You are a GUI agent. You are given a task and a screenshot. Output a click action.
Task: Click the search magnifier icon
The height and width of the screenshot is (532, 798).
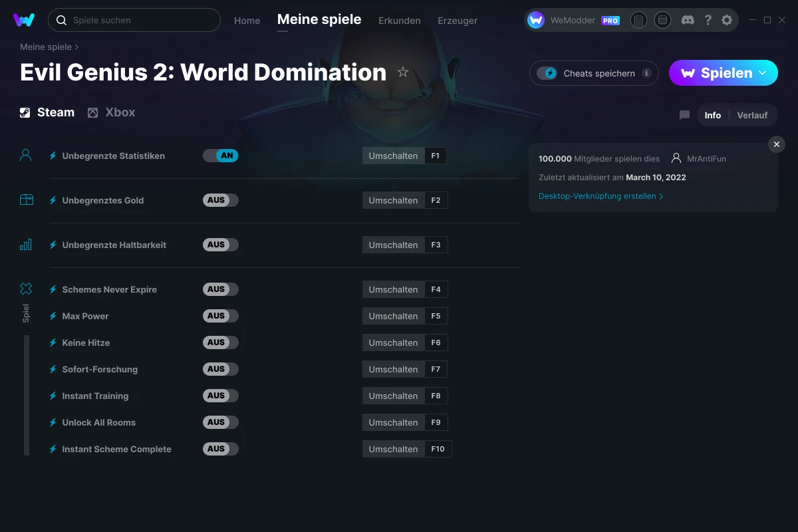tap(61, 20)
